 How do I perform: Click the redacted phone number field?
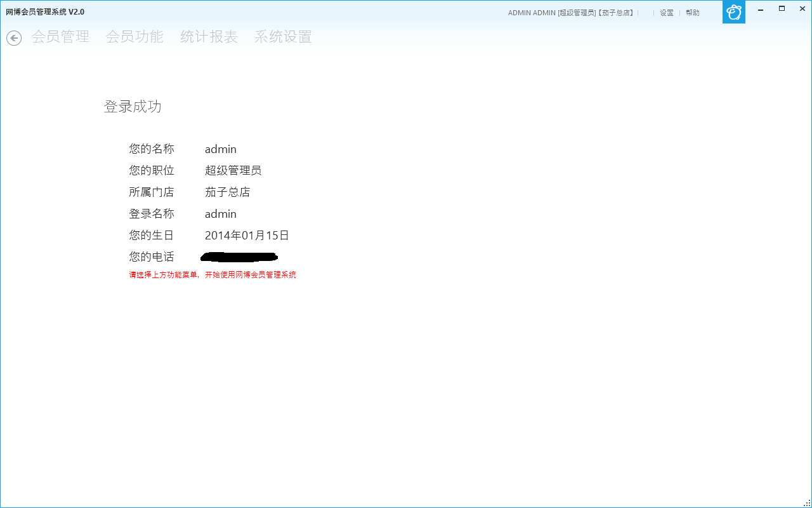pyautogui.click(x=239, y=257)
